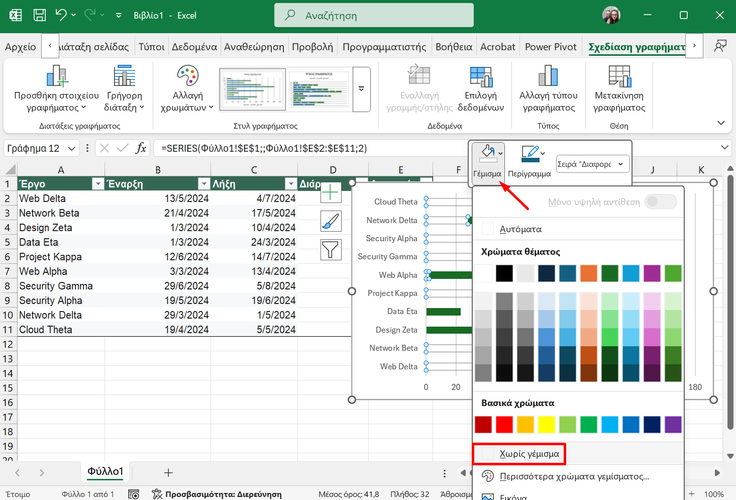Click Μετακίνηση γραφήματος in the ribbon
The image size is (736, 500).
click(618, 87)
